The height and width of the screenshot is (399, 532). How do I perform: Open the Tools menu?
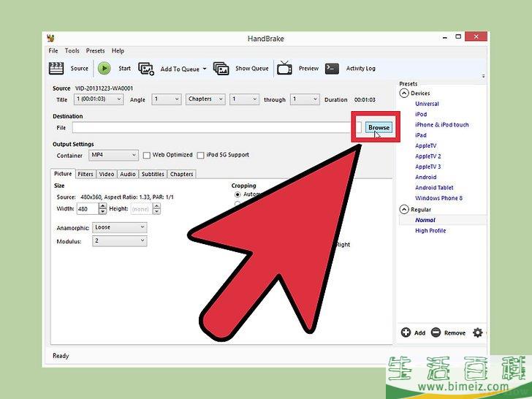(x=72, y=50)
